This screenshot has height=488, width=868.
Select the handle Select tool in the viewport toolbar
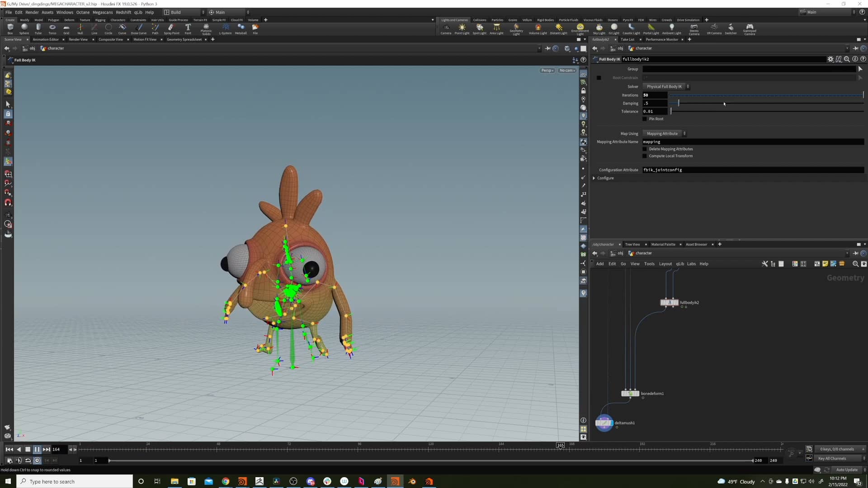click(8, 104)
